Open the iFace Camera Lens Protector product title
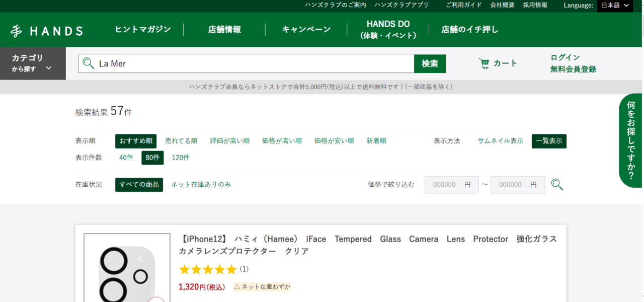644x302 pixels. coord(368,245)
